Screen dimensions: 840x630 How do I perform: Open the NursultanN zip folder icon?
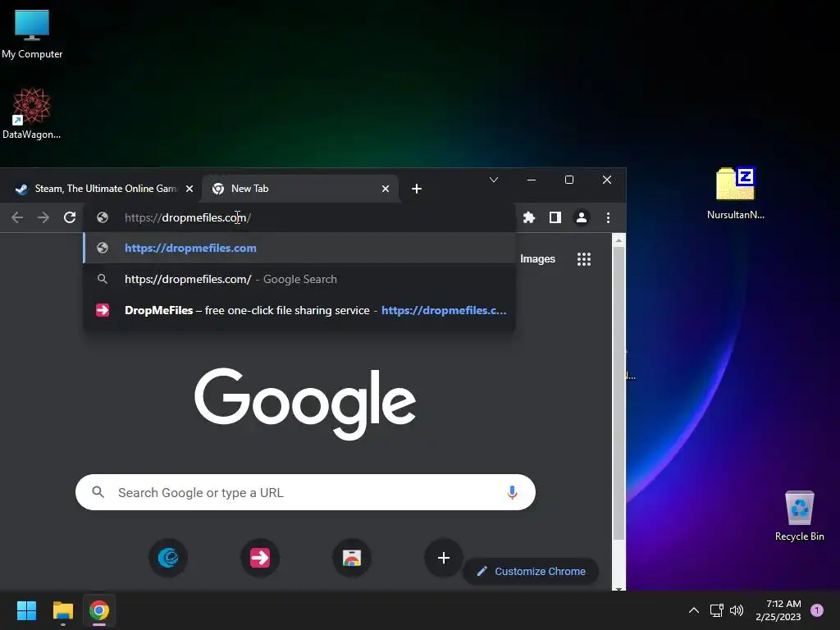click(x=735, y=193)
